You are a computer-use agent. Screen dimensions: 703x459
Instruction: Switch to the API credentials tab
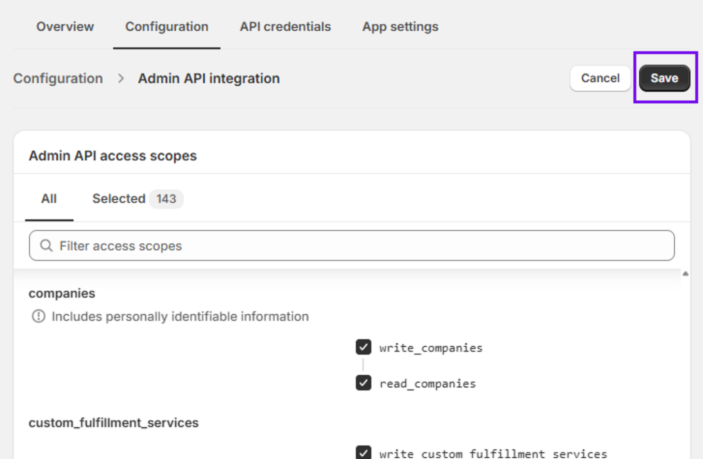pos(285,26)
